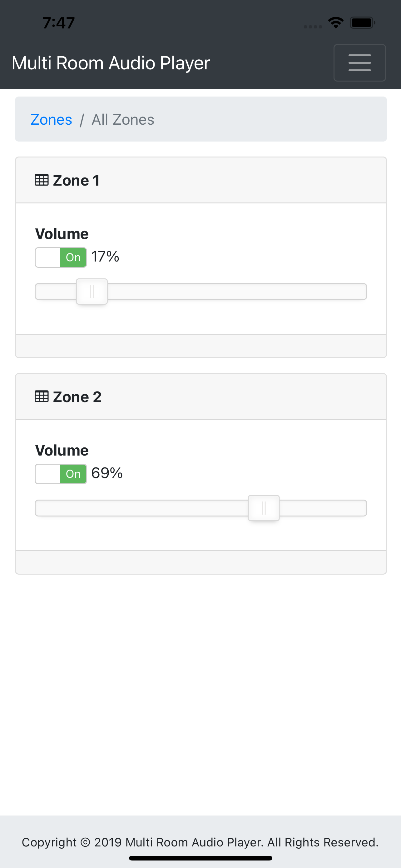This screenshot has height=868, width=401.
Task: Tap the Wi-Fi status icon
Action: pos(336,23)
